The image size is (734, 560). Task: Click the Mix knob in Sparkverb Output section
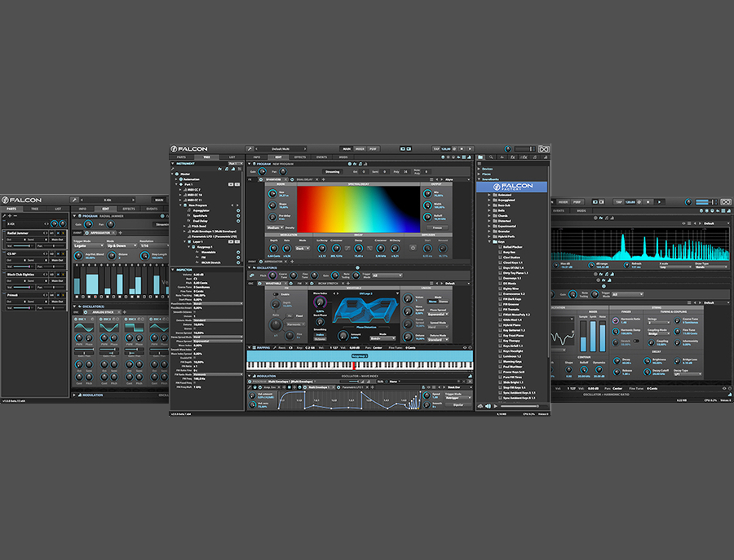pos(427,194)
